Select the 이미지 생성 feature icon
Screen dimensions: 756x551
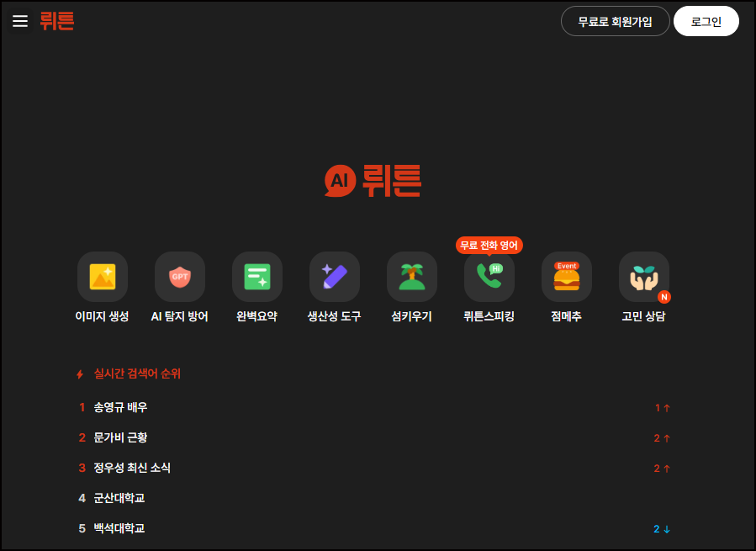102,276
